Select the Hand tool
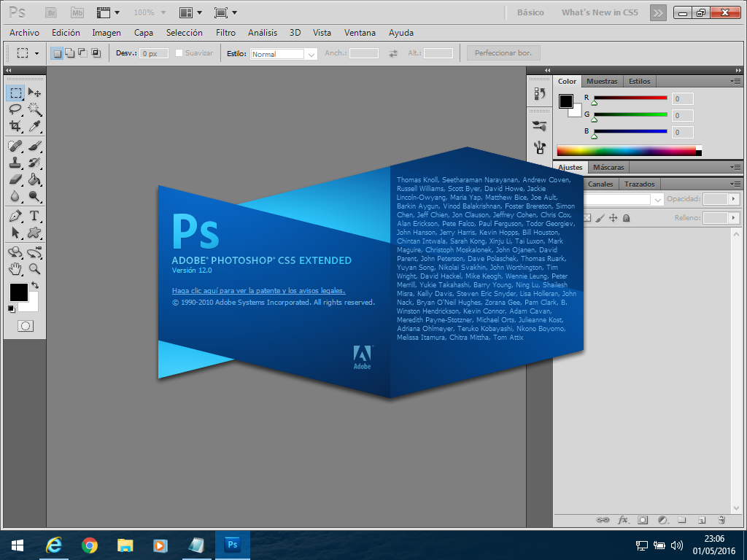This screenshot has width=747, height=560. point(15,269)
